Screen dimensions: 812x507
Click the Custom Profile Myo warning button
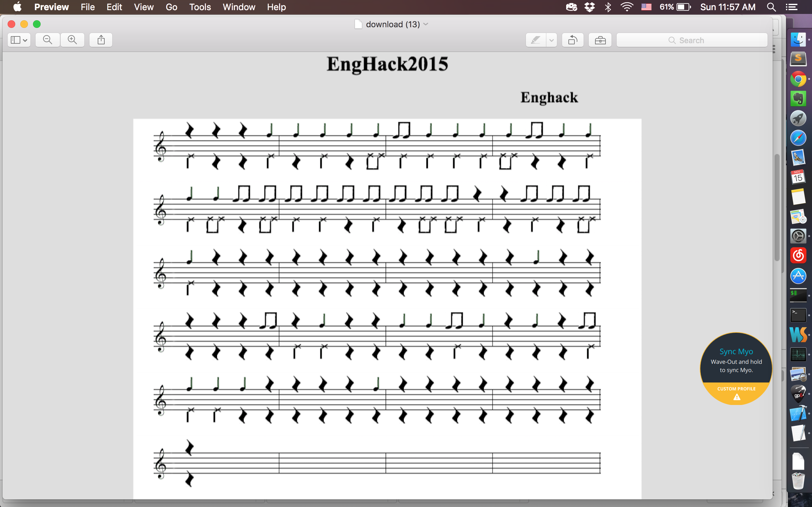736,393
